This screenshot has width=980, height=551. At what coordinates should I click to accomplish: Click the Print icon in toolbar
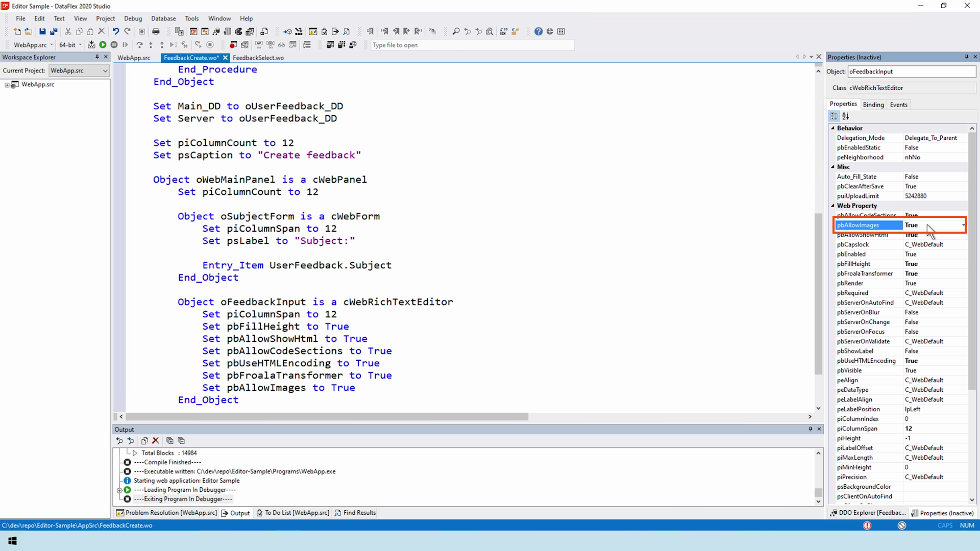click(156, 32)
